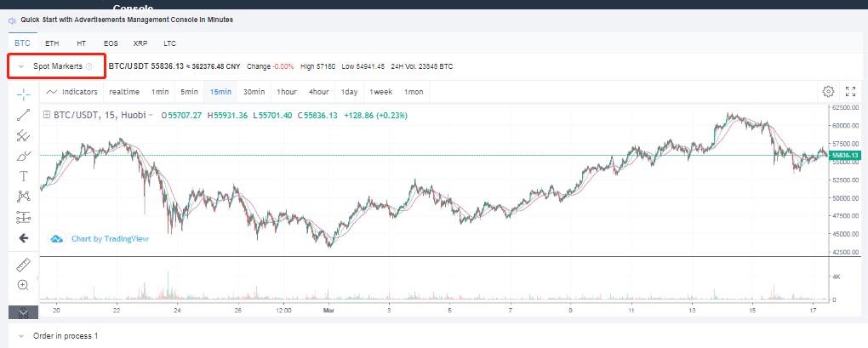The width and height of the screenshot is (868, 348).
Task: Switch to the LTC tab
Action: click(169, 43)
